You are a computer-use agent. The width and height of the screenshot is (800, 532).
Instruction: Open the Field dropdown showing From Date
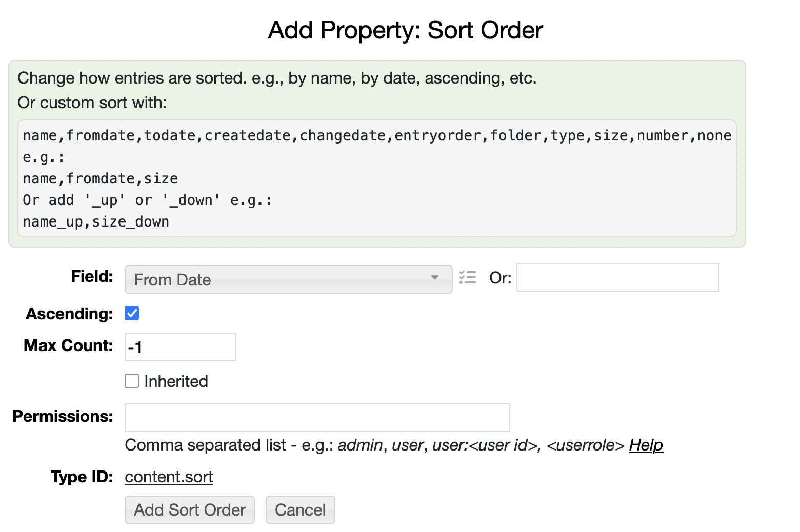288,279
